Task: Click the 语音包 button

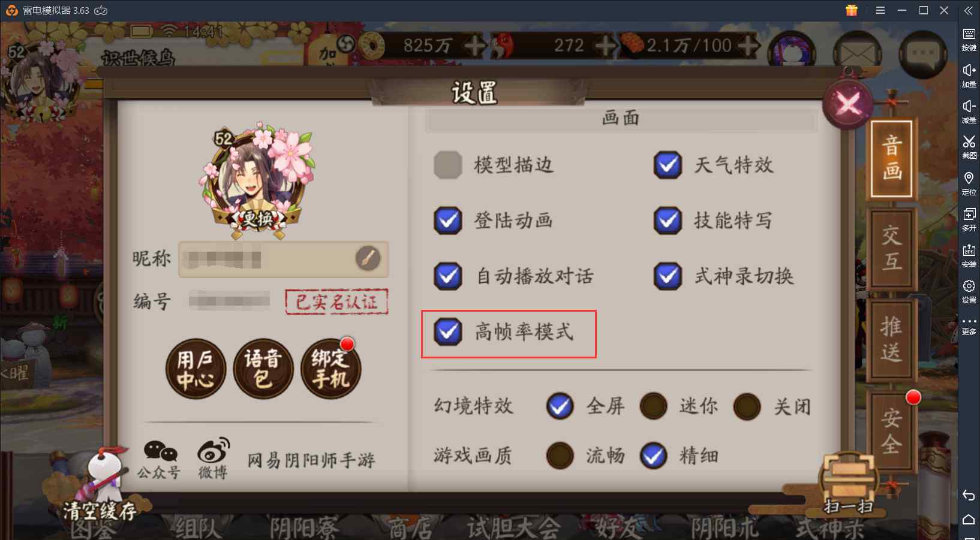Action: click(263, 369)
